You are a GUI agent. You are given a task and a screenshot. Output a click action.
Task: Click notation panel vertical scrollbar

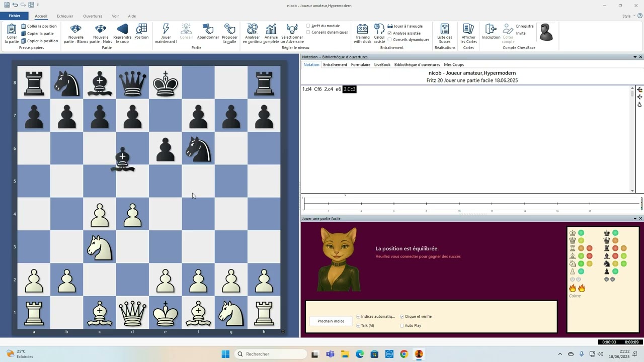(x=632, y=140)
